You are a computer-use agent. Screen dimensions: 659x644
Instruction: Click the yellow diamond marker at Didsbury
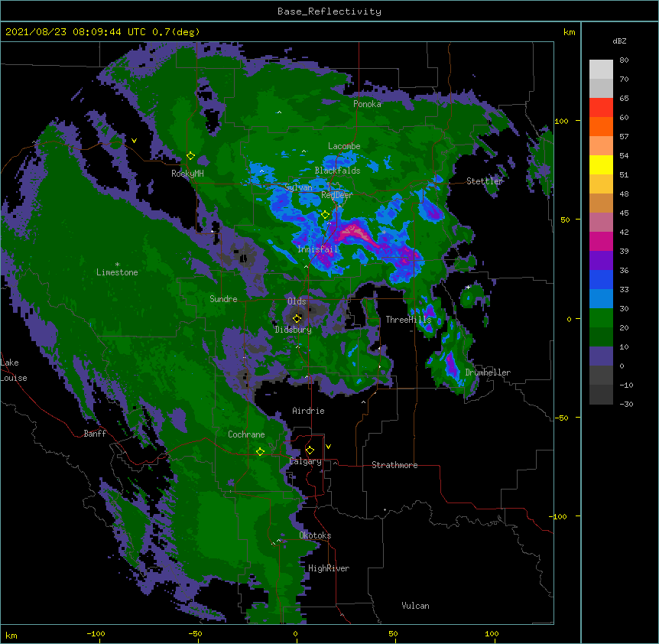pyautogui.click(x=297, y=318)
